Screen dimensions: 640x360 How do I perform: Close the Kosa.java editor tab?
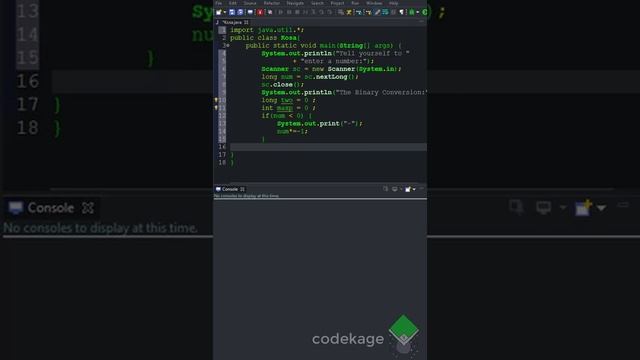click(246, 22)
